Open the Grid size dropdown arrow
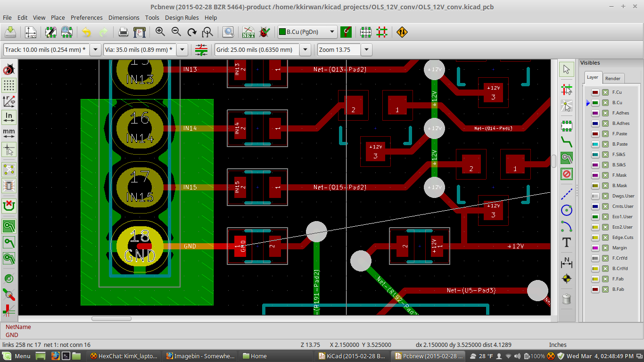Image resolution: width=644 pixels, height=362 pixels. (x=305, y=49)
